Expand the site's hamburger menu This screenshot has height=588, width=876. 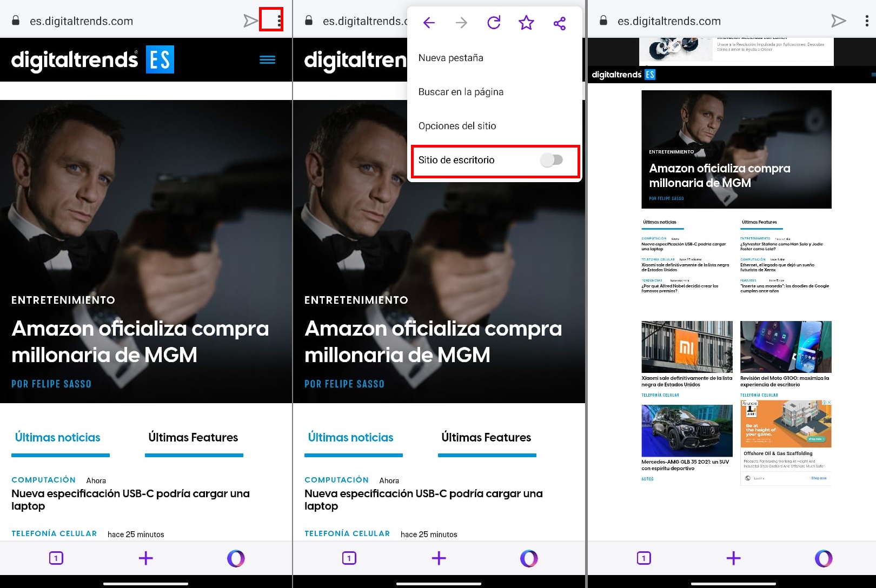pyautogui.click(x=267, y=59)
